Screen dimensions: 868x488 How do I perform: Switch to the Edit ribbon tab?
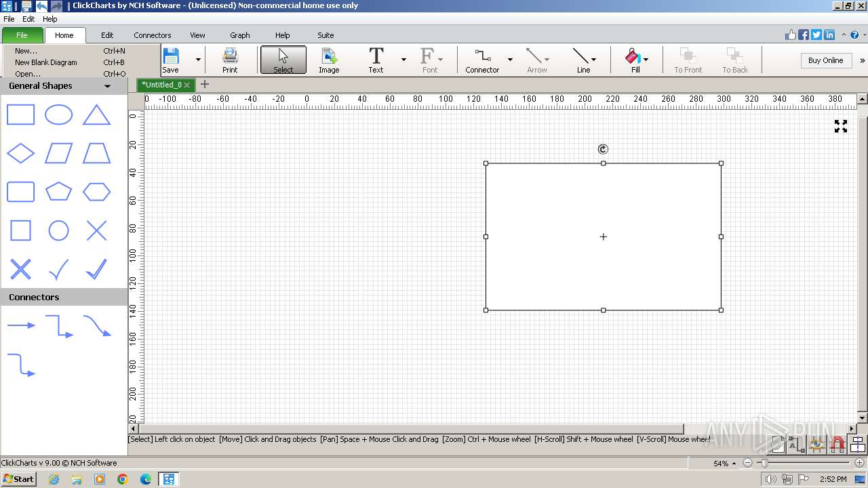[107, 35]
